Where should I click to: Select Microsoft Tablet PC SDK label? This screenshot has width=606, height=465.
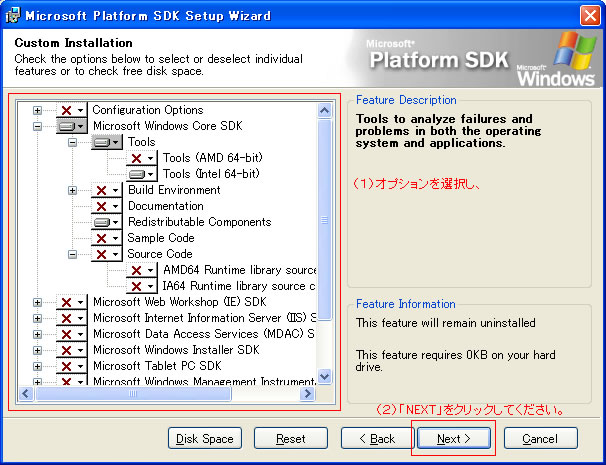[157, 366]
